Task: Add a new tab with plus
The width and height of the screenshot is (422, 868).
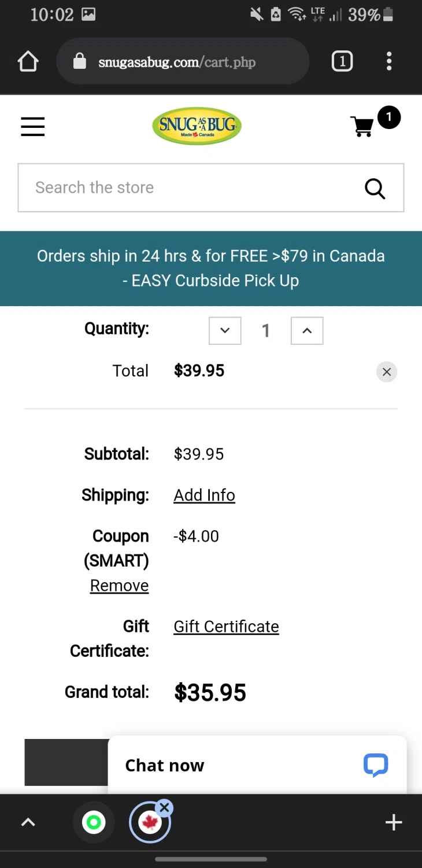Action: [x=394, y=822]
